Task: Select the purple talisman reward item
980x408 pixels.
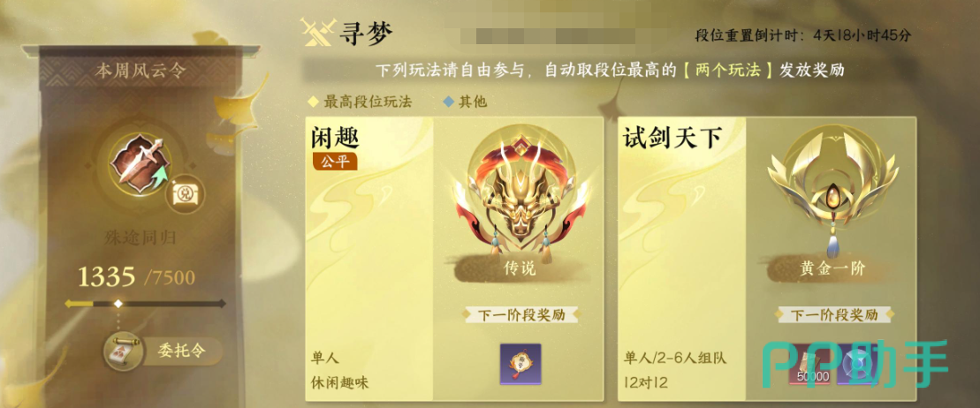Action: (520, 364)
